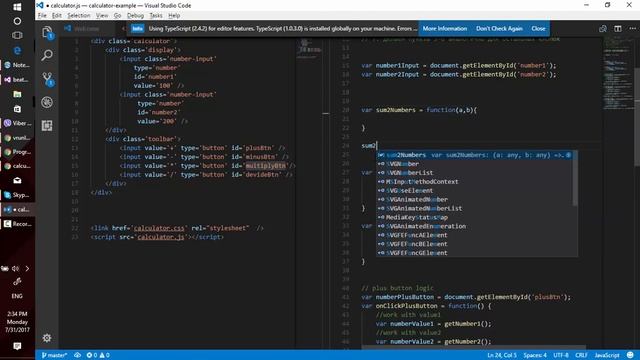640x360 pixels.
Task: Open the Tasks menu
Action: coord(156,16)
